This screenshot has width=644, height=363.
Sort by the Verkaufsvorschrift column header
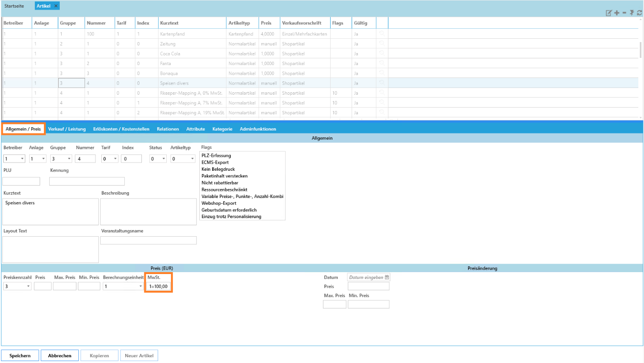[305, 23]
